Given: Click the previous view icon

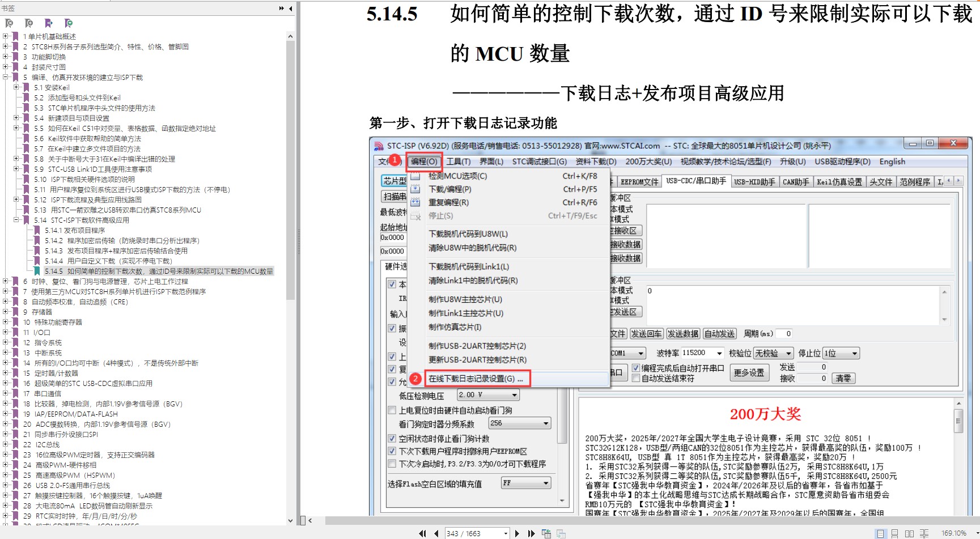Looking at the screenshot, I should (x=546, y=533).
